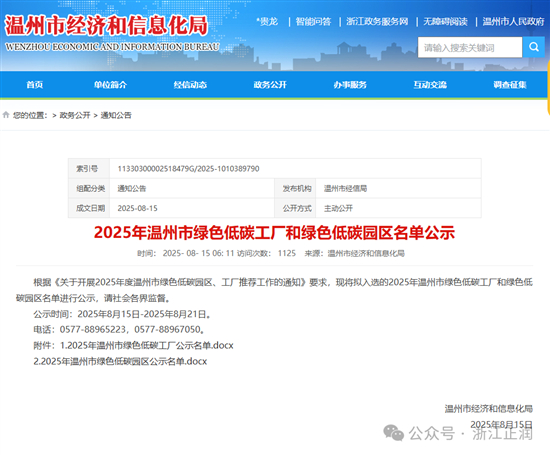The width and height of the screenshot is (550, 455).
Task: Click the search magnifier icon button
Action: point(533,47)
